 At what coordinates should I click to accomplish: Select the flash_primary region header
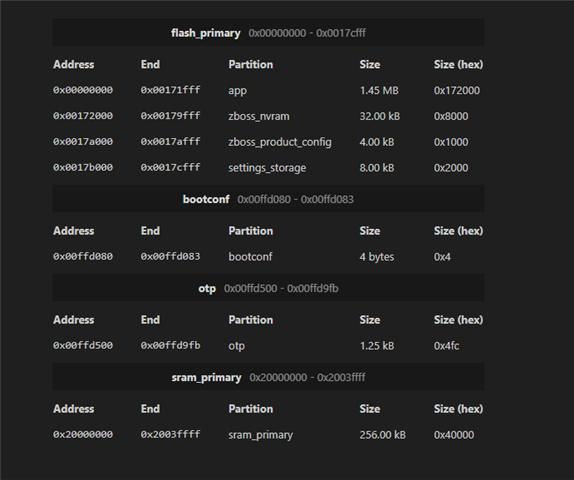click(x=268, y=33)
